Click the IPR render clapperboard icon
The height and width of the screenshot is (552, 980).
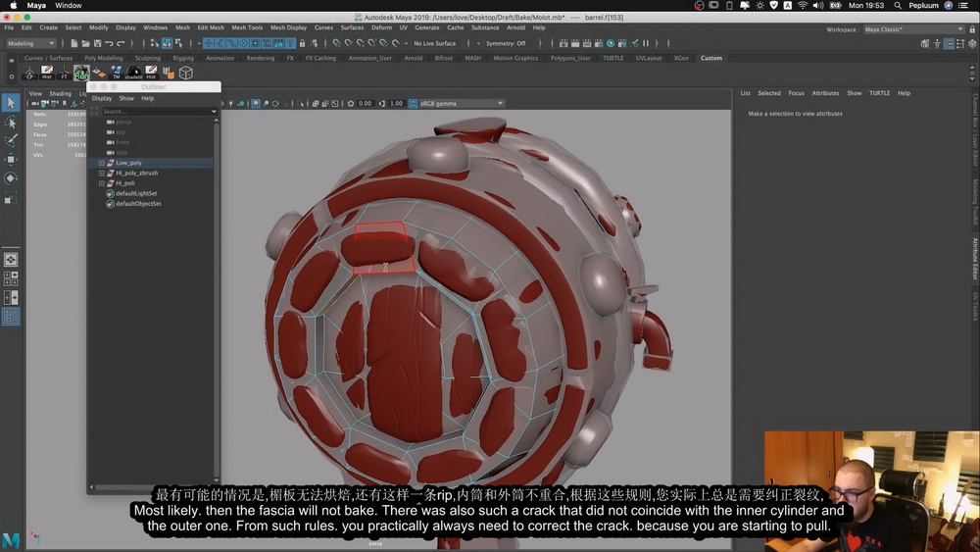(x=586, y=43)
